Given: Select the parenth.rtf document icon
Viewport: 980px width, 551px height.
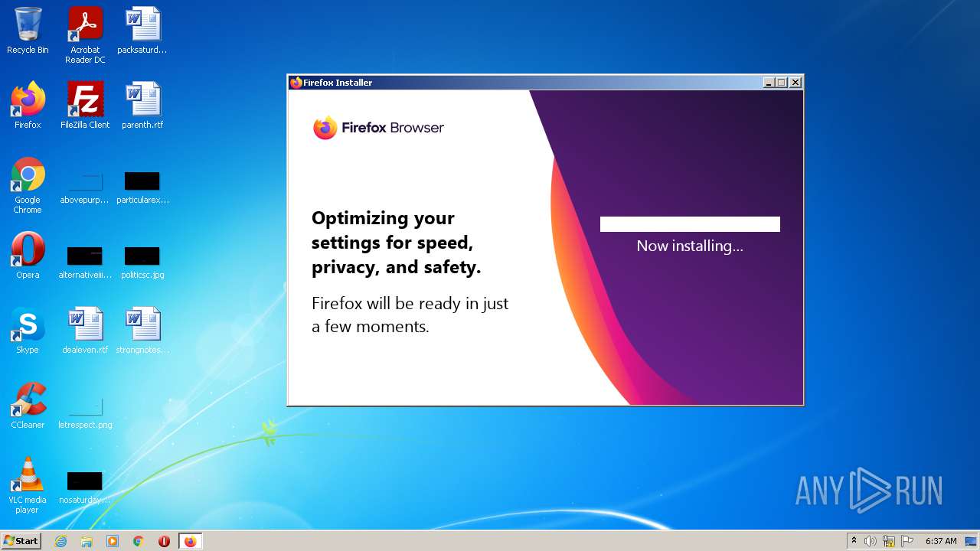Looking at the screenshot, I should tap(142, 106).
